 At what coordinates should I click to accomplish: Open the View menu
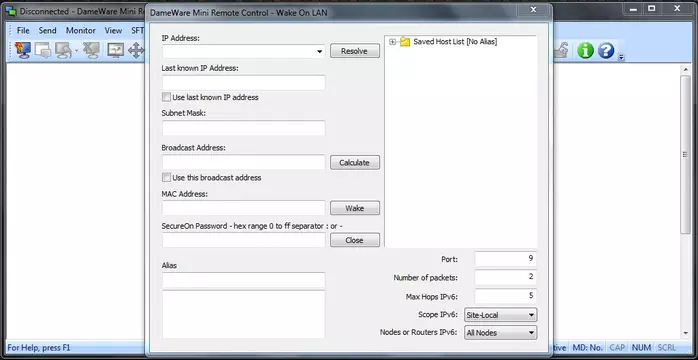pos(113,31)
